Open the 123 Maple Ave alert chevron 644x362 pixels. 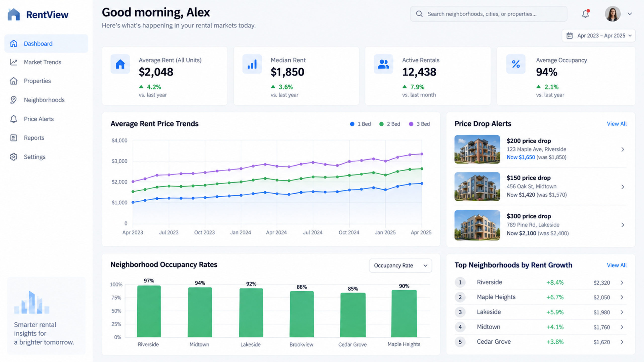pyautogui.click(x=623, y=149)
